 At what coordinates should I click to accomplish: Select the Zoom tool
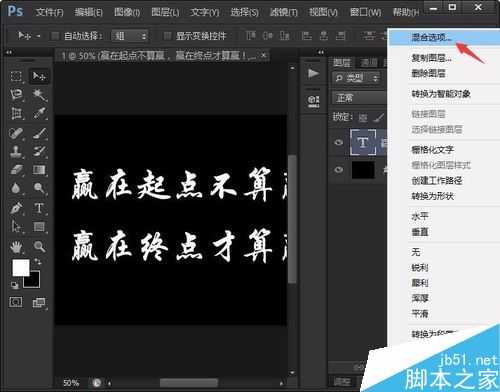click(x=39, y=247)
